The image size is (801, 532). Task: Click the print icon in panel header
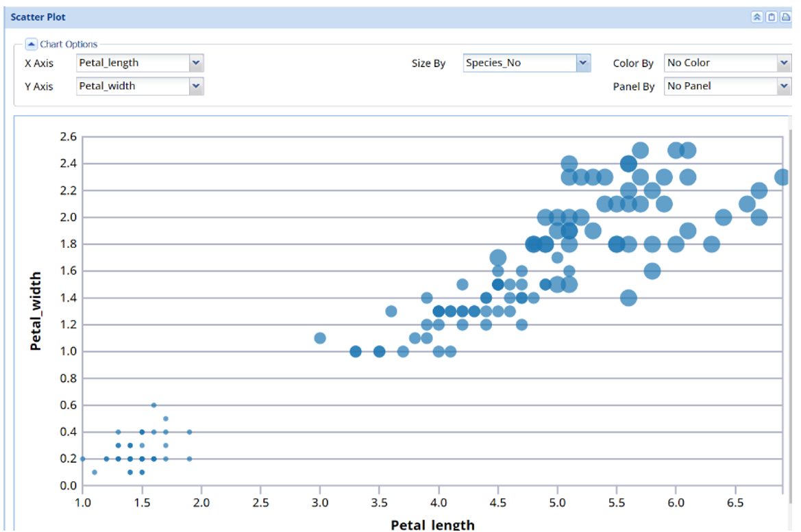tap(785, 17)
